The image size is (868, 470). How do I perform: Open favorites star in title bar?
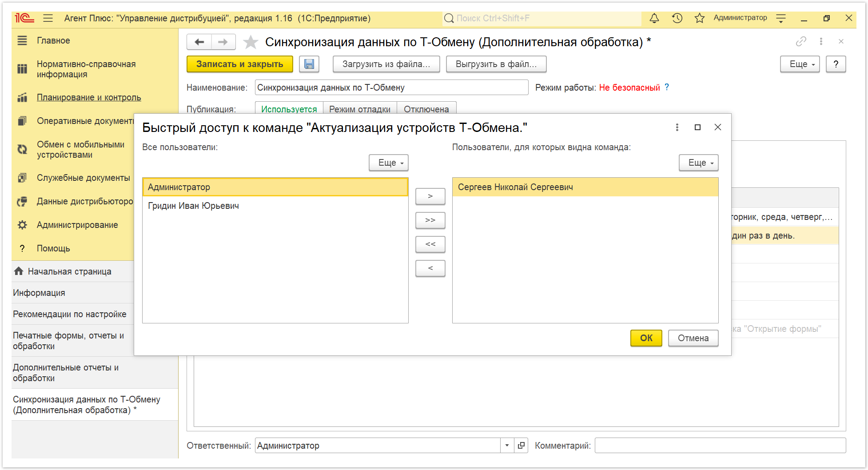(700, 18)
